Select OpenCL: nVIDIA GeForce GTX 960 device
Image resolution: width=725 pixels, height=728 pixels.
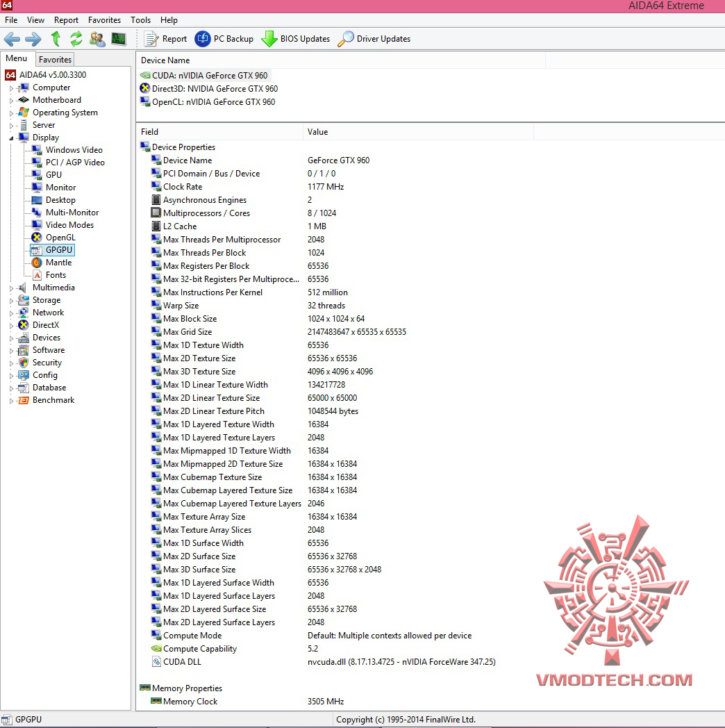tap(208, 102)
